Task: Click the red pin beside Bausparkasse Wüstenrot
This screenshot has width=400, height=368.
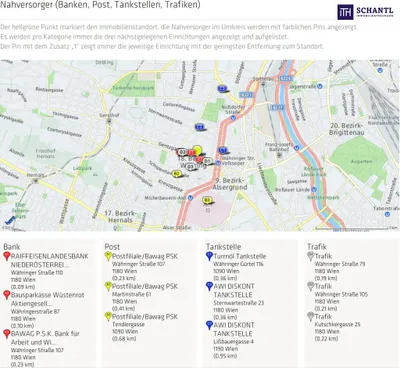Action: click(7, 295)
